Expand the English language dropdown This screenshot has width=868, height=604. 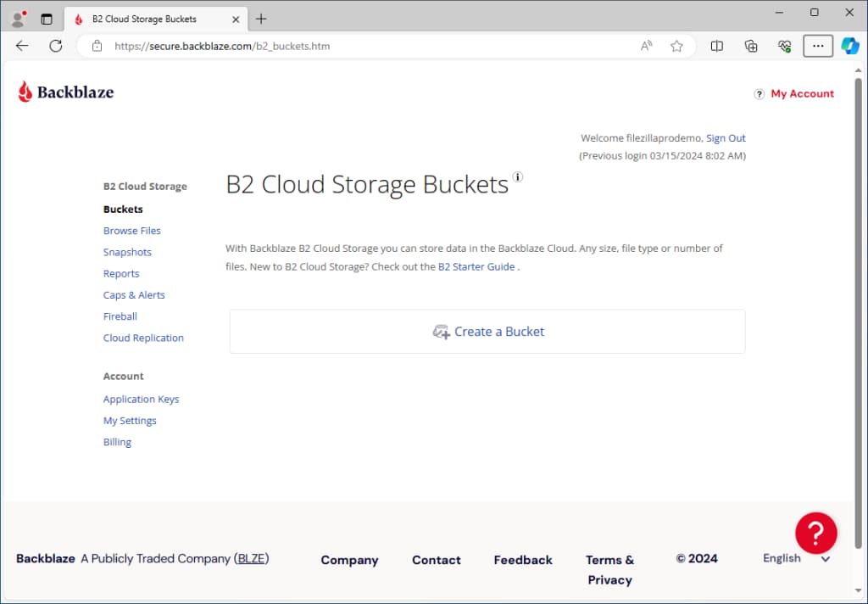click(796, 558)
